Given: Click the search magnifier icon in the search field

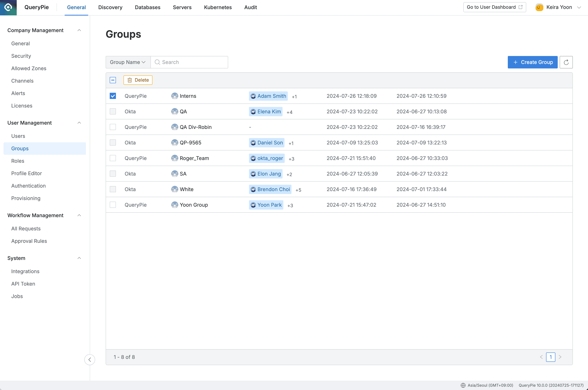Looking at the screenshot, I should click(x=157, y=62).
